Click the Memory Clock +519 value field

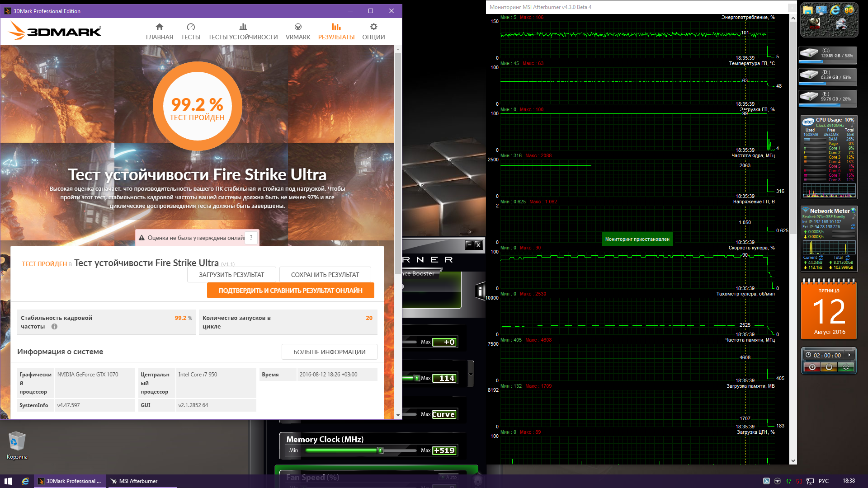tap(444, 450)
